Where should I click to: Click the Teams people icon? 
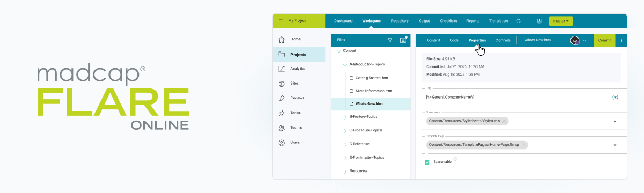point(281,128)
